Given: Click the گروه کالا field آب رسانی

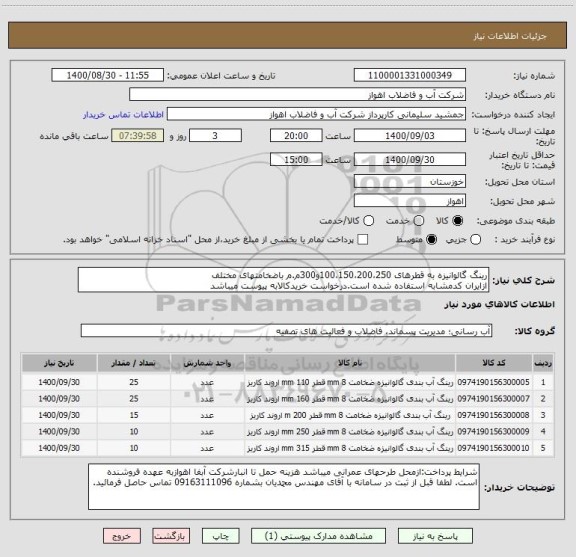Looking at the screenshot, I should pos(286,331).
